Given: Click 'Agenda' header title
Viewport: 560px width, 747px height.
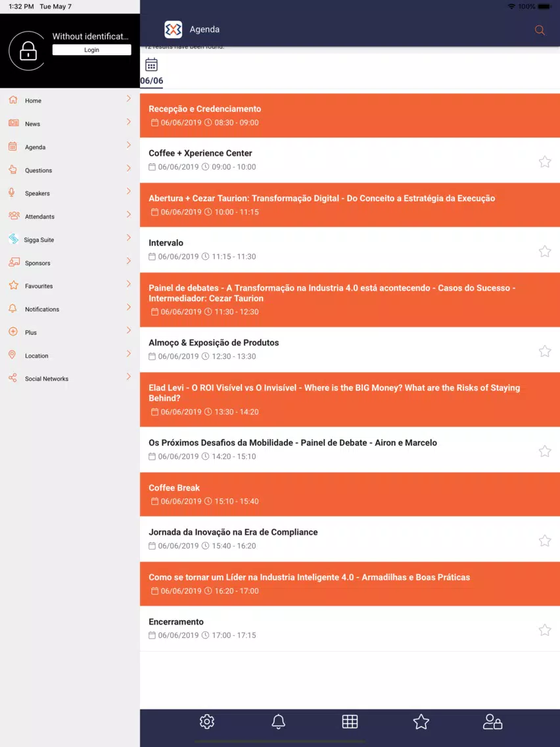Looking at the screenshot, I should (x=205, y=30).
